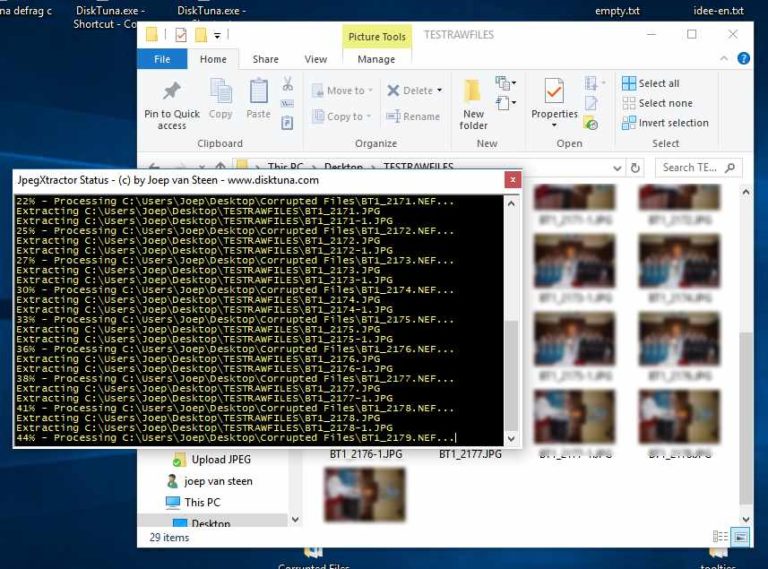Viewport: 768px width, 569px height.
Task: Switch to Details view icon in status bar
Action: (x=720, y=537)
